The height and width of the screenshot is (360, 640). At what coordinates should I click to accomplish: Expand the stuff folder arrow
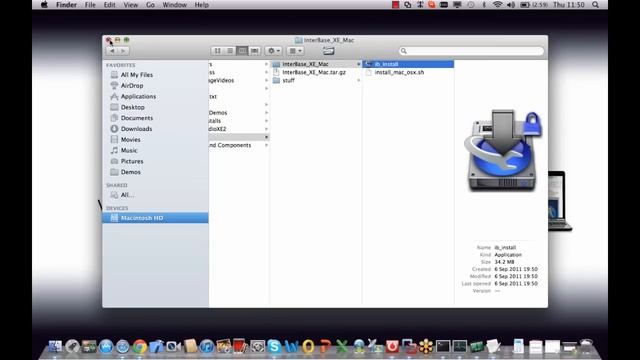pos(358,80)
